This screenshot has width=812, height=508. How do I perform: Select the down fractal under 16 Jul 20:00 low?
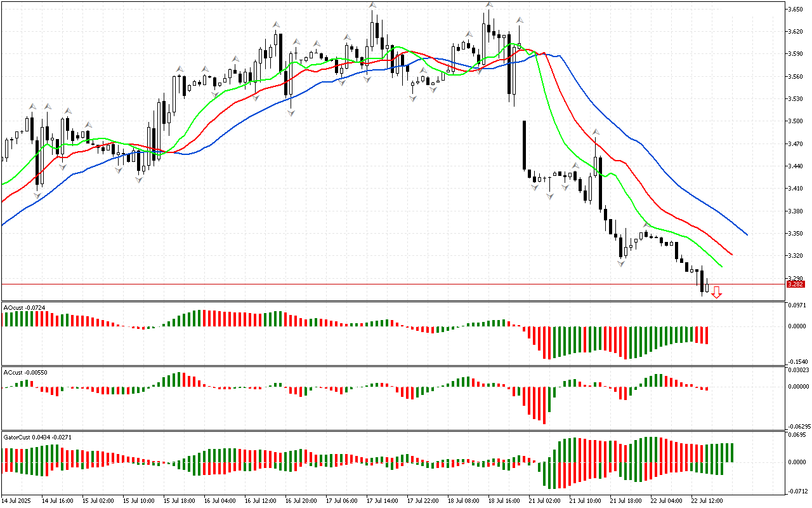[291, 112]
